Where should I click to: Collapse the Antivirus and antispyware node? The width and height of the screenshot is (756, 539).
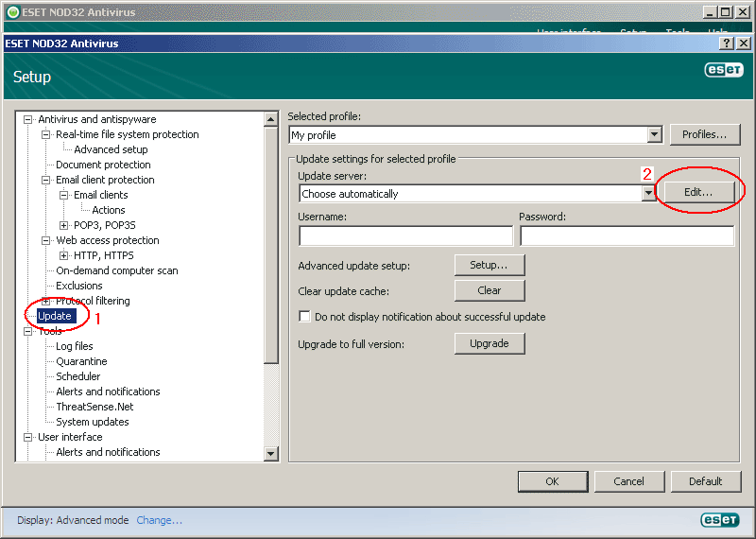(x=28, y=119)
